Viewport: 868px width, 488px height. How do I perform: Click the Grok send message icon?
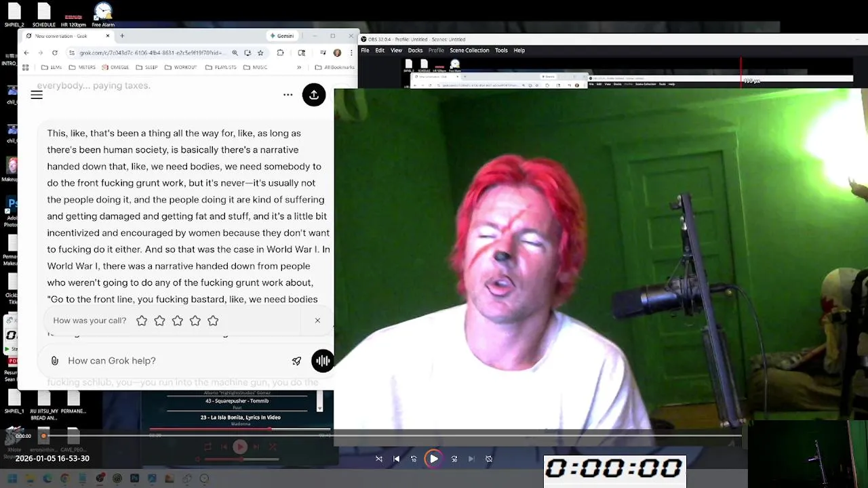click(296, 361)
